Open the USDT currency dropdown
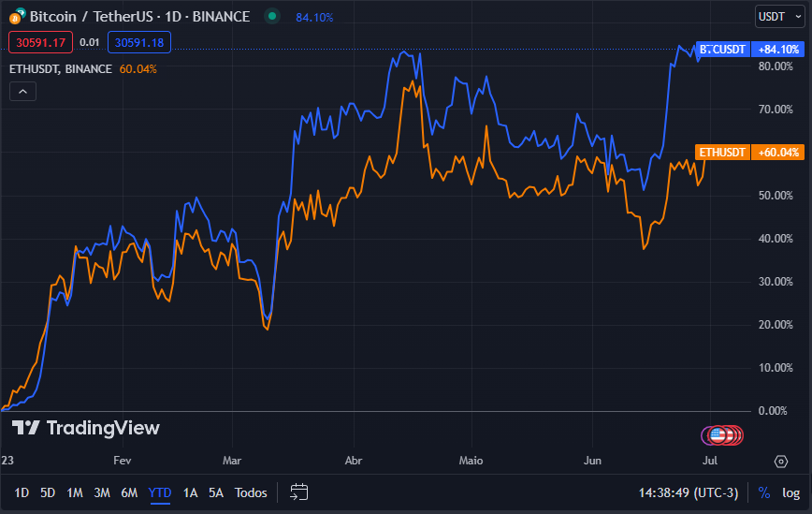The height and width of the screenshot is (514, 812). tap(780, 17)
